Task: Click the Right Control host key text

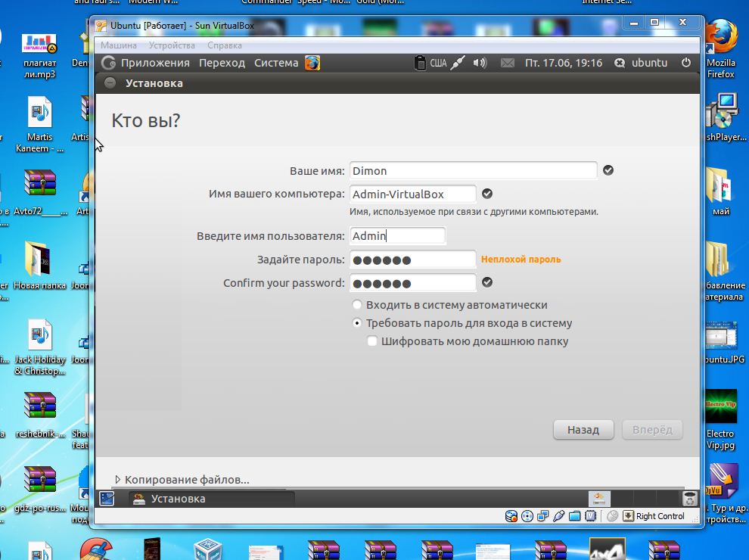Action: 660,516
